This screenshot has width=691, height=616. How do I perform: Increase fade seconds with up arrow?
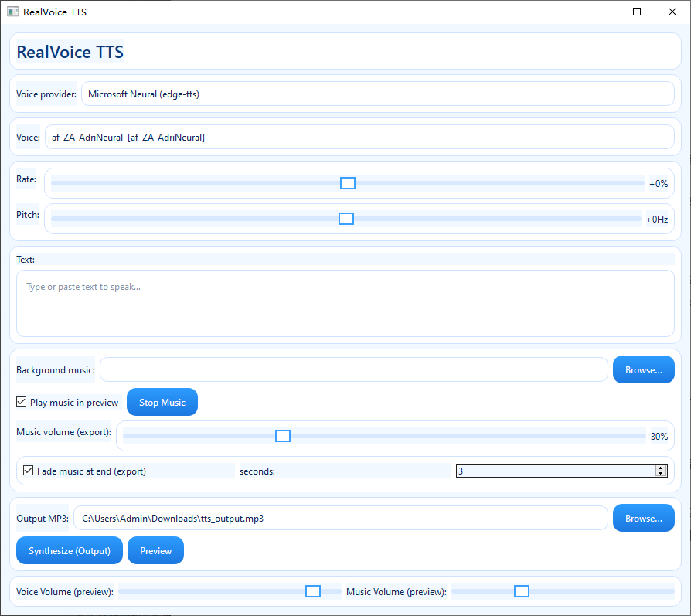(x=660, y=468)
